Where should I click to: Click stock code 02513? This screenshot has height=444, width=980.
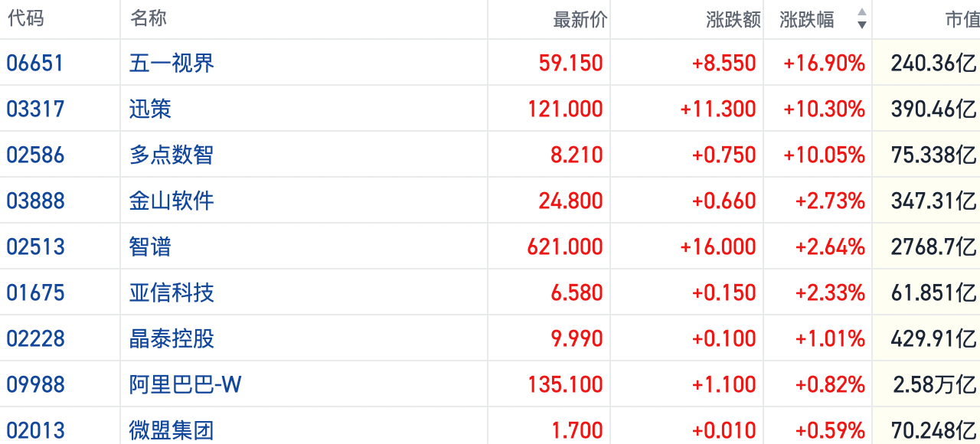click(x=35, y=246)
